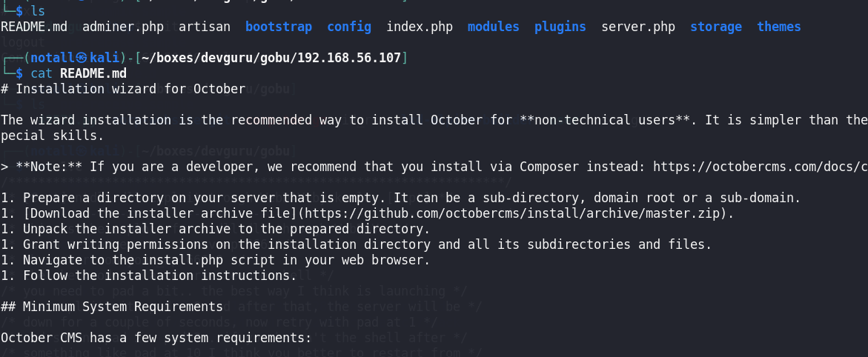This screenshot has height=357, width=868.
Task: Click the cat README.md command text
Action: click(78, 73)
